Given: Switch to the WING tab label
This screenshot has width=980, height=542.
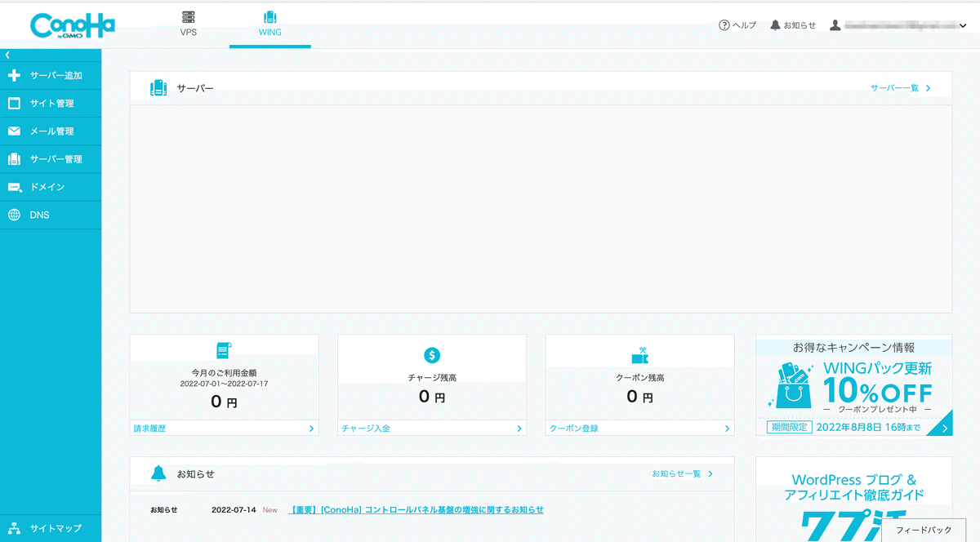Looking at the screenshot, I should [270, 33].
